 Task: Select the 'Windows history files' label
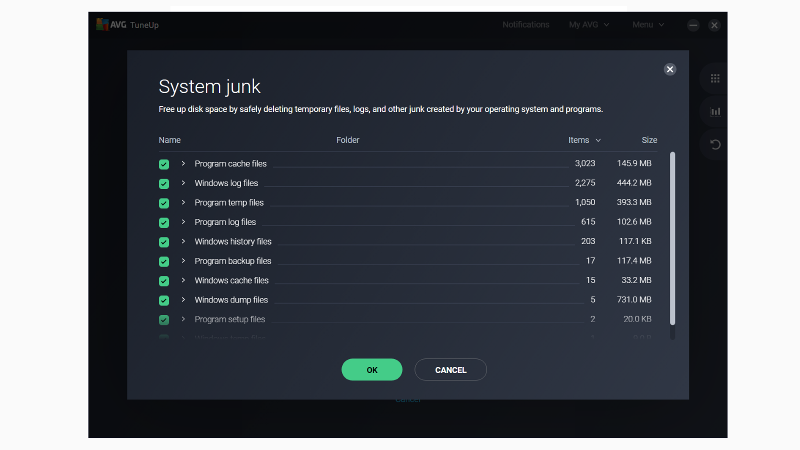pos(233,241)
